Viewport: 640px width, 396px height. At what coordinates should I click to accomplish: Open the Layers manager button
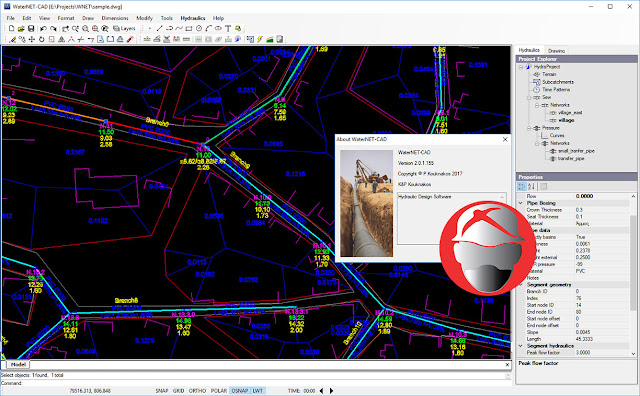(x=124, y=29)
